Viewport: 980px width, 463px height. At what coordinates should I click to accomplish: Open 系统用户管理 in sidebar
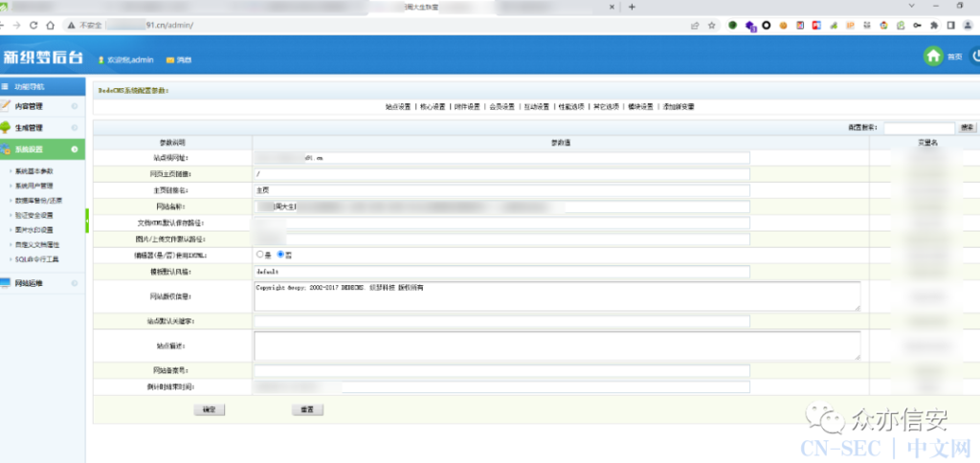pyautogui.click(x=34, y=186)
